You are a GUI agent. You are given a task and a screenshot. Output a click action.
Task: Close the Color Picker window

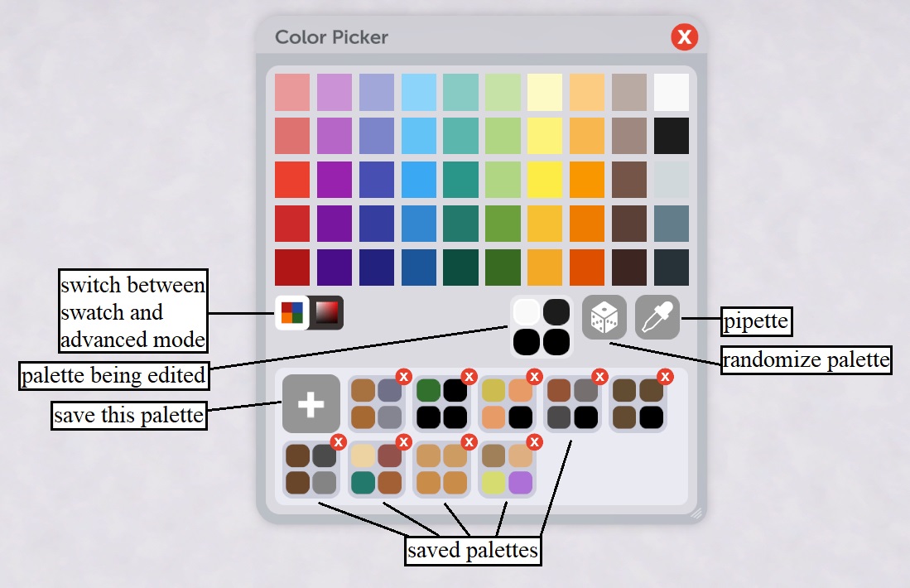point(685,37)
